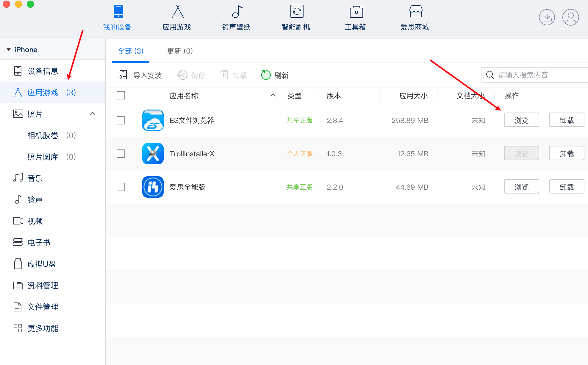Open 文件管理 in the sidebar
The height and width of the screenshot is (365, 588).
(53, 307)
